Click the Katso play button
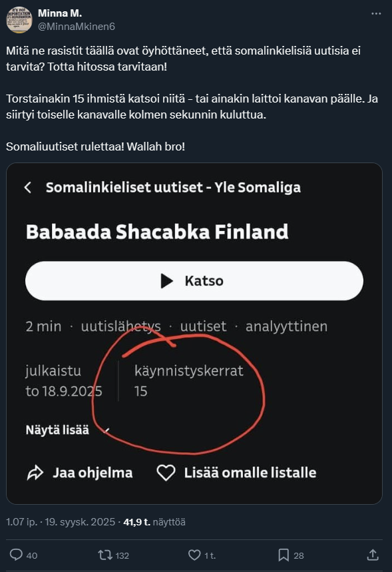The height and width of the screenshot is (572, 392). (x=194, y=281)
